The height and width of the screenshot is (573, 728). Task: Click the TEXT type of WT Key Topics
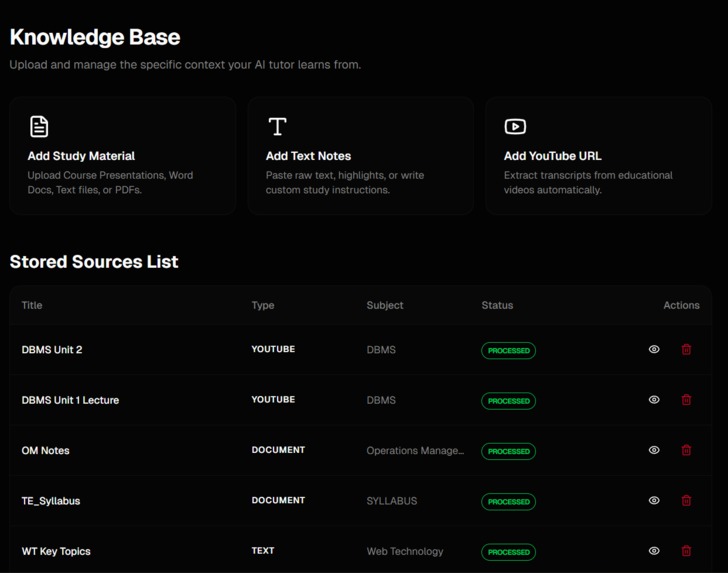[263, 551]
